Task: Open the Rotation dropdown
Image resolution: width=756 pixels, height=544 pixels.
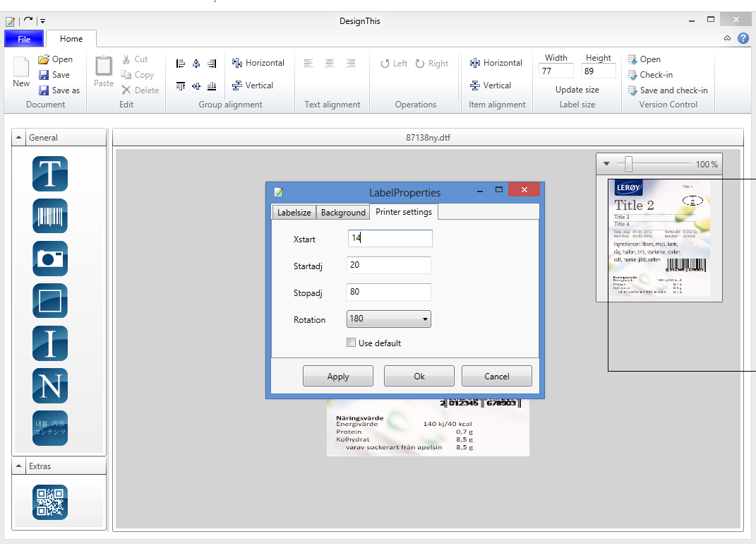Action: 389,319
